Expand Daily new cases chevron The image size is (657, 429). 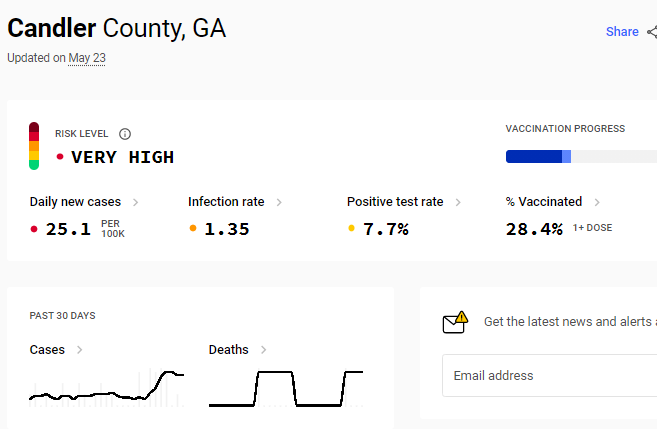(x=135, y=202)
